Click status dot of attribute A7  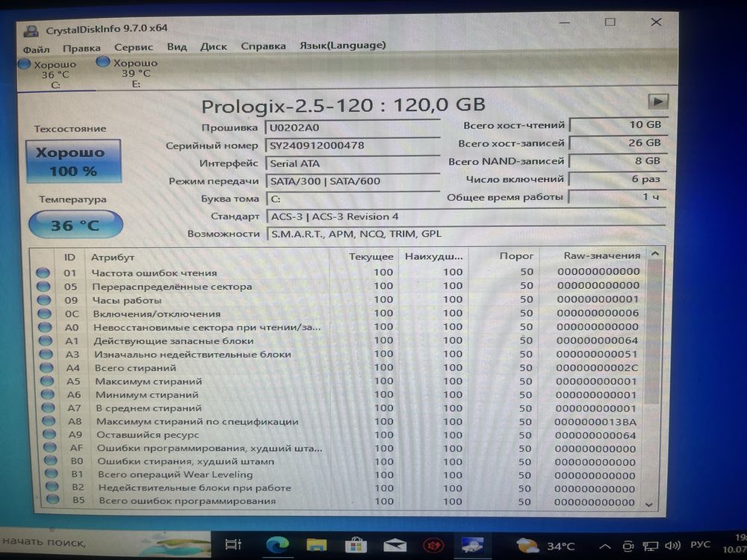(x=48, y=408)
